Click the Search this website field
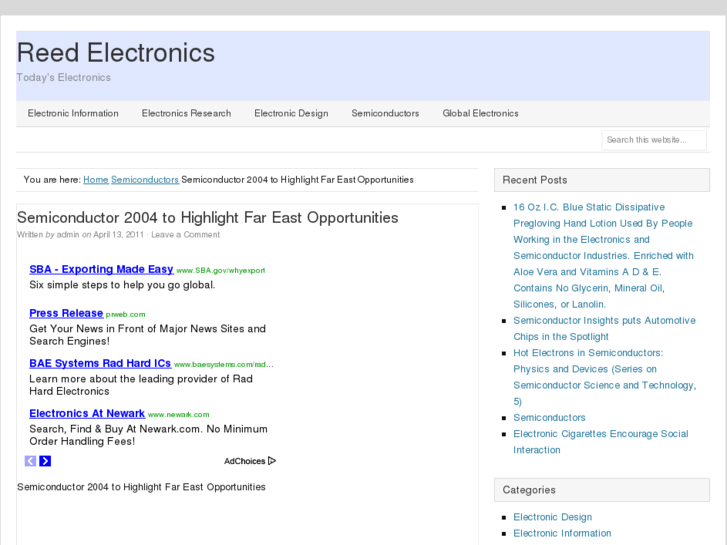The image size is (727, 545). coord(654,140)
